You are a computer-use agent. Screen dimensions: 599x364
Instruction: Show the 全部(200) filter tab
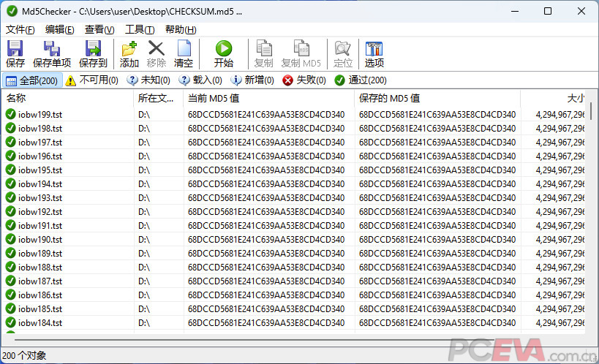[x=31, y=80]
